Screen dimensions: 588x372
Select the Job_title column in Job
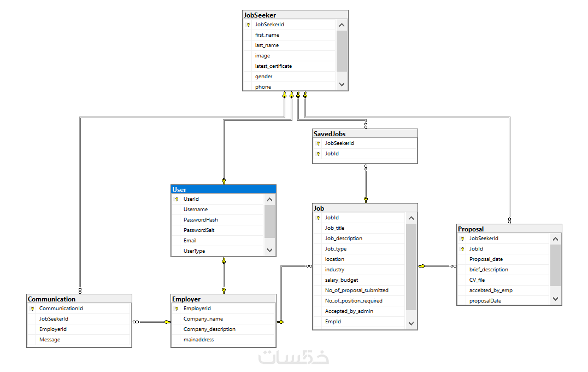(359, 228)
